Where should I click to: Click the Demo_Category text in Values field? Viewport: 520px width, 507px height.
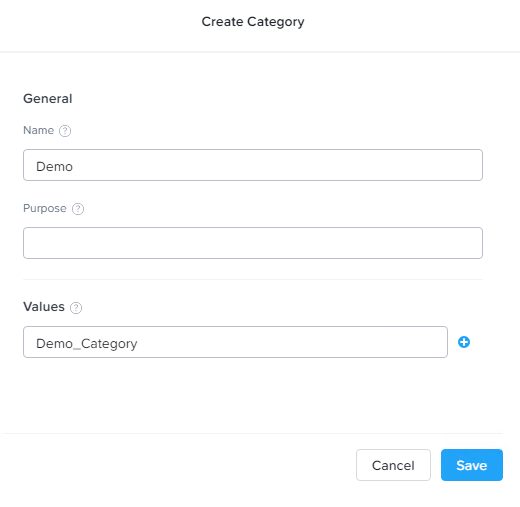[x=87, y=344]
